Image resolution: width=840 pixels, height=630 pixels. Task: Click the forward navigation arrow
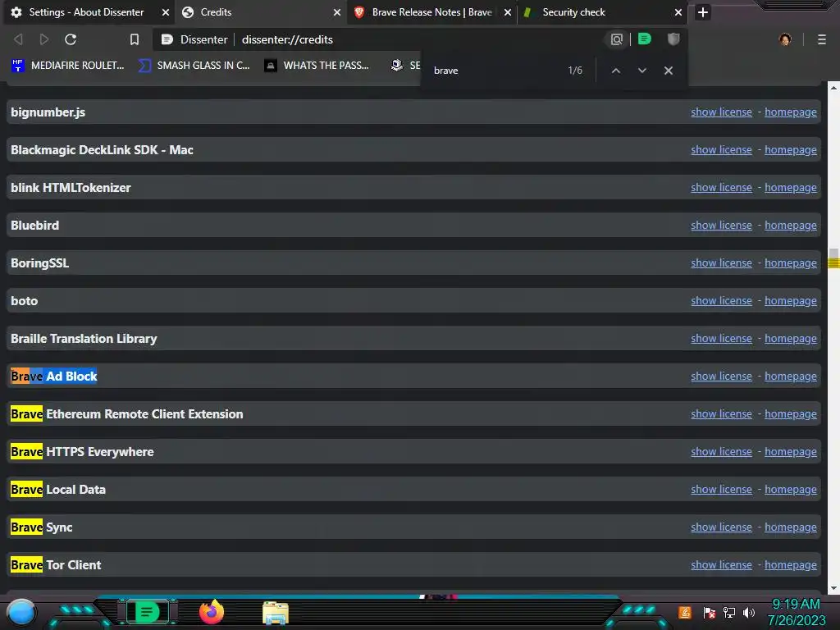pos(44,39)
